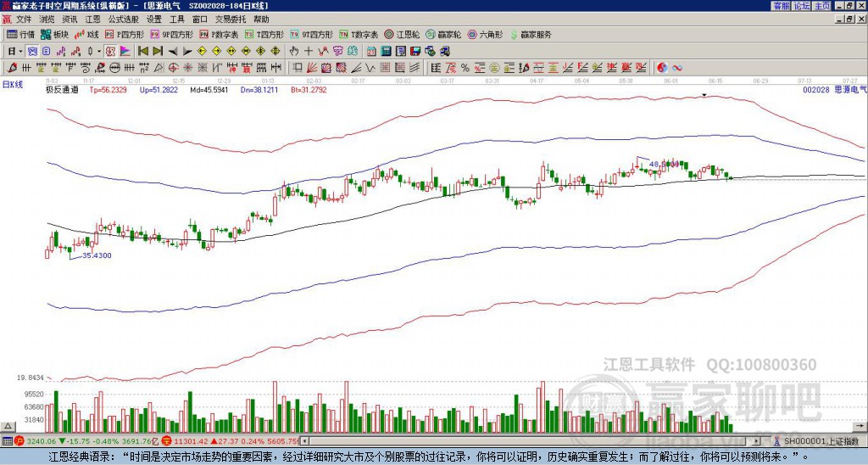Screen dimensions: 868x465
Task: Select the hand pan tool
Action: tap(294, 52)
